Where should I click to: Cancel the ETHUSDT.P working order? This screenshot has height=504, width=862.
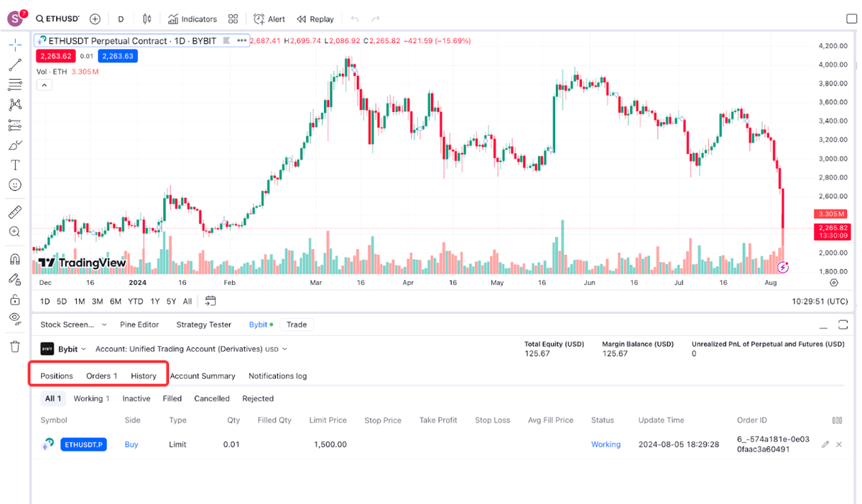[x=839, y=445]
